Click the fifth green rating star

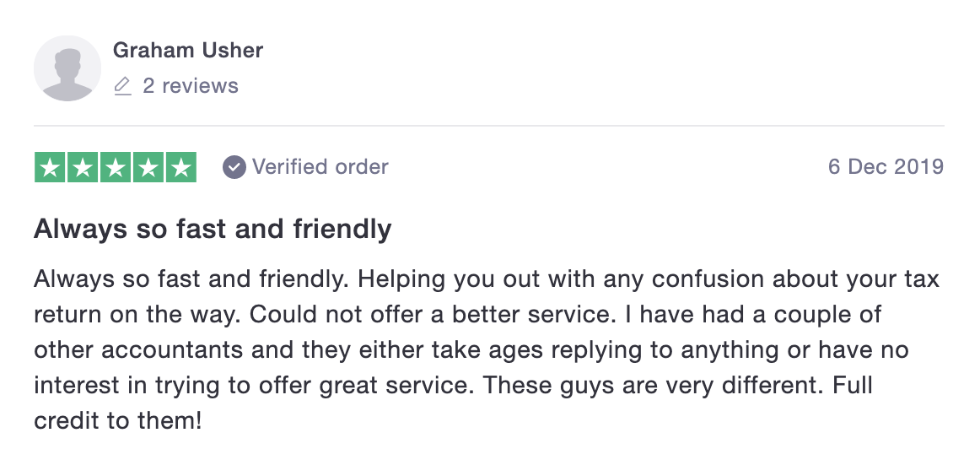(x=181, y=167)
